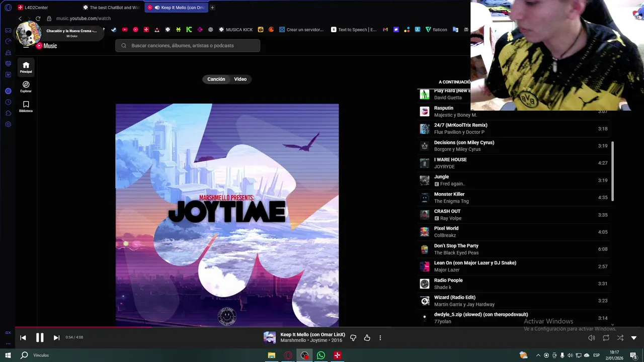
Task: Open the Windows Start menu
Action: point(8,355)
